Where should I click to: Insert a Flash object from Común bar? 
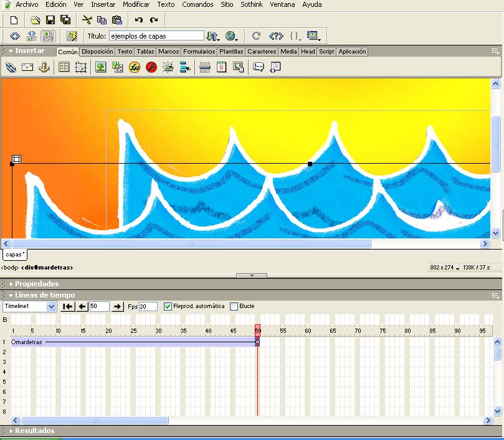click(x=151, y=67)
